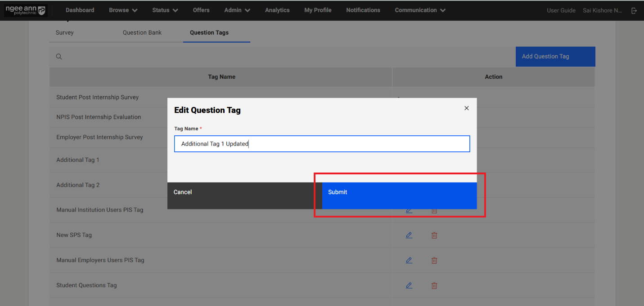Edit the Student Questions Tag row
This screenshot has height=306, width=644.
click(x=409, y=285)
